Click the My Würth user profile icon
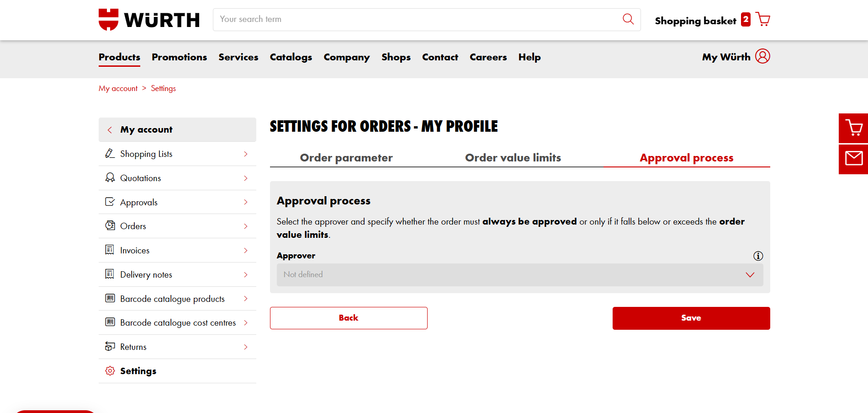Image resolution: width=868 pixels, height=413 pixels. 762,56
